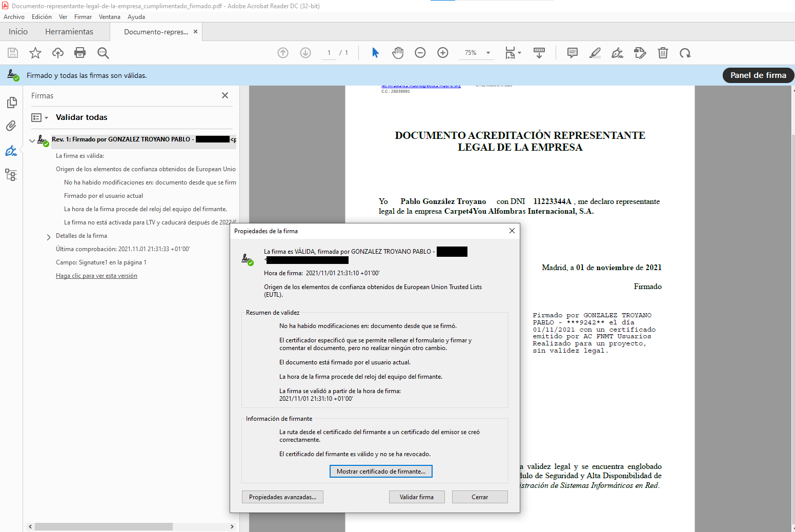Image resolution: width=795 pixels, height=532 pixels.
Task: Click the delete trash icon
Action: [663, 53]
